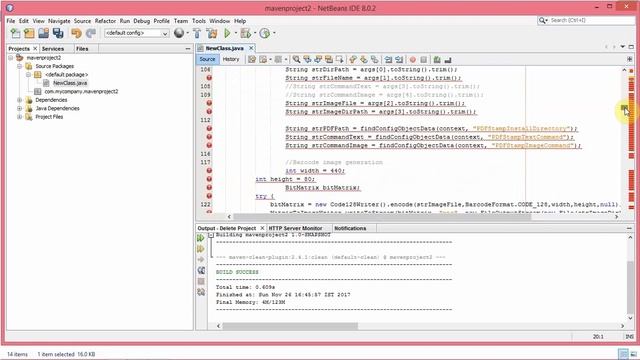Image resolution: width=640 pixels, height=360 pixels.
Task: Click the Comment code editor icon
Action: [437, 60]
